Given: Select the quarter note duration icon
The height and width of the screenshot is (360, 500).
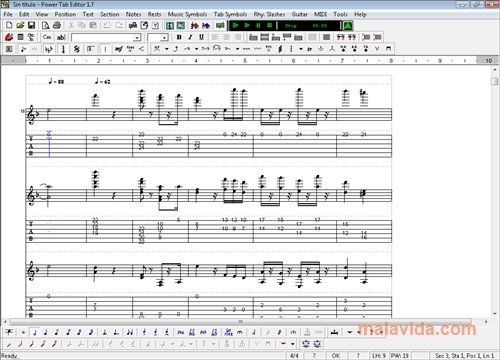Looking at the screenshot, I should point(46,332).
